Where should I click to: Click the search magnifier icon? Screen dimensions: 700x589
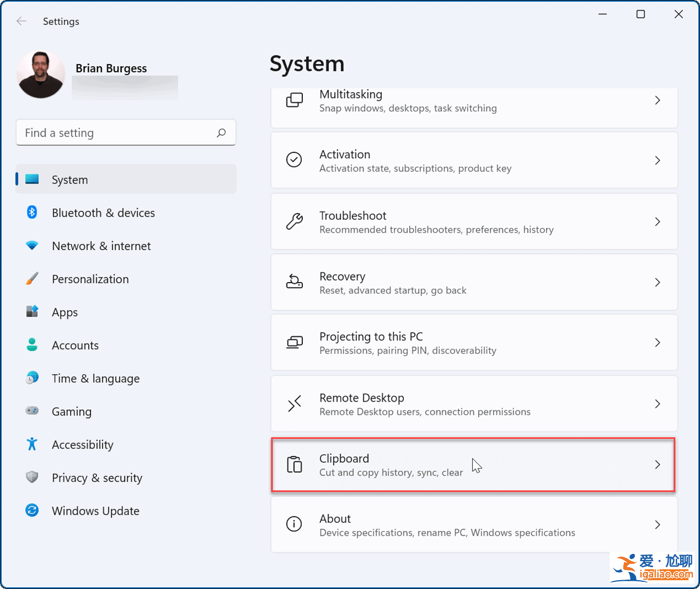221,133
